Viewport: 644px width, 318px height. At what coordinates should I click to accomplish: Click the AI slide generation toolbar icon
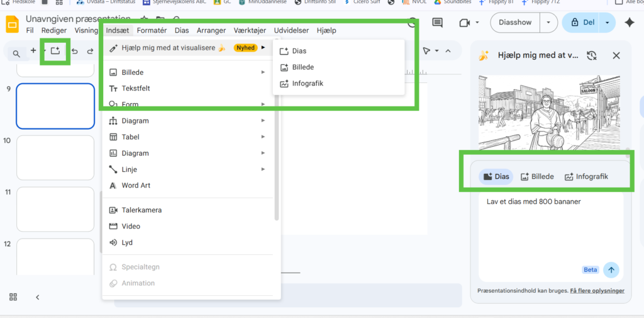(55, 51)
